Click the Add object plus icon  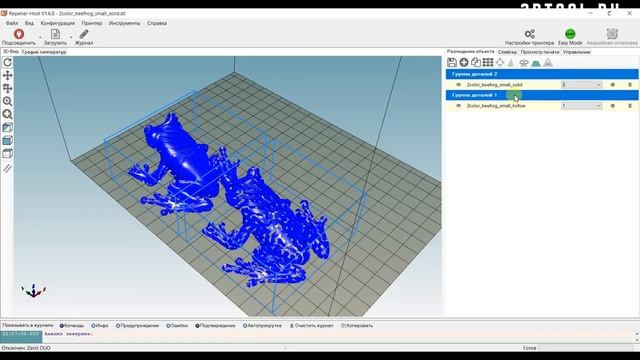click(x=464, y=62)
